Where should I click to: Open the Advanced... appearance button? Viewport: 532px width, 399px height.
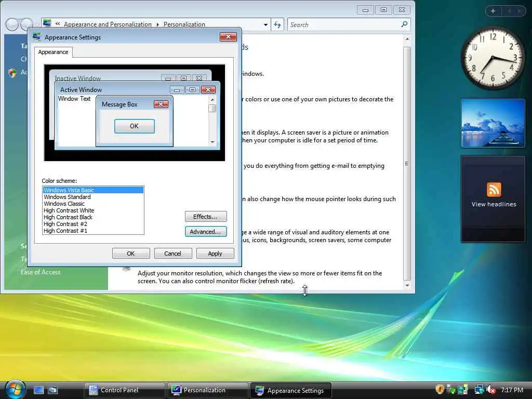point(206,231)
